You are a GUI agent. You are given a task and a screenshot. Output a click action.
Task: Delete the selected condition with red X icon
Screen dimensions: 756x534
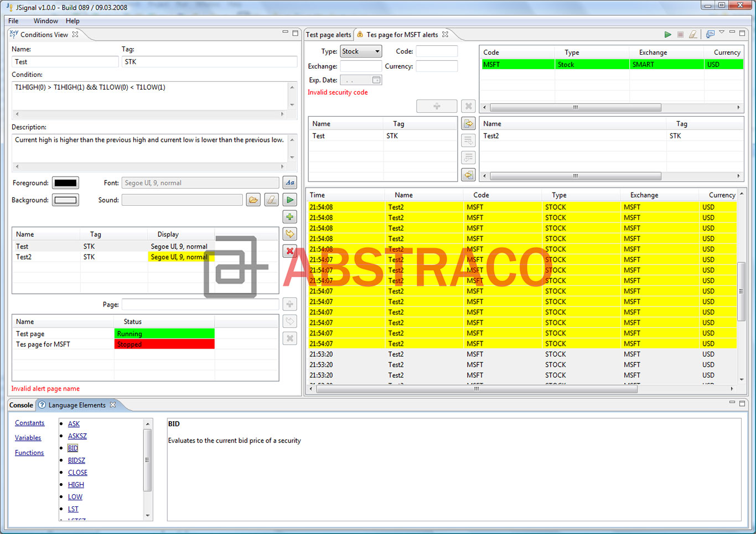tap(289, 251)
